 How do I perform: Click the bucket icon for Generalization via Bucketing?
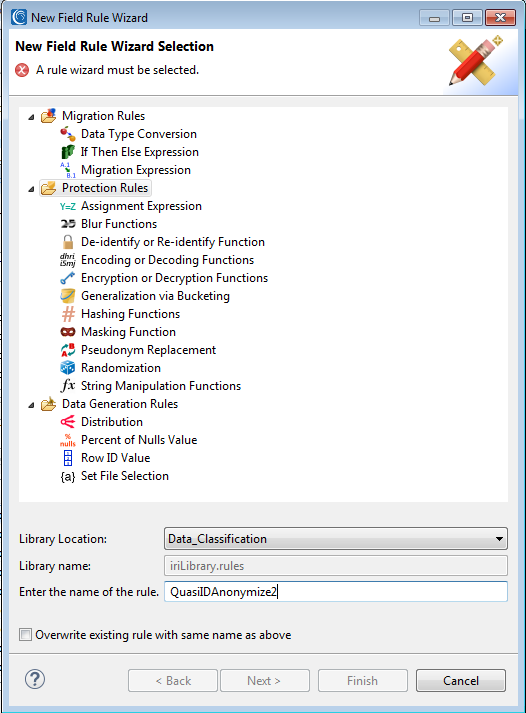tap(68, 296)
